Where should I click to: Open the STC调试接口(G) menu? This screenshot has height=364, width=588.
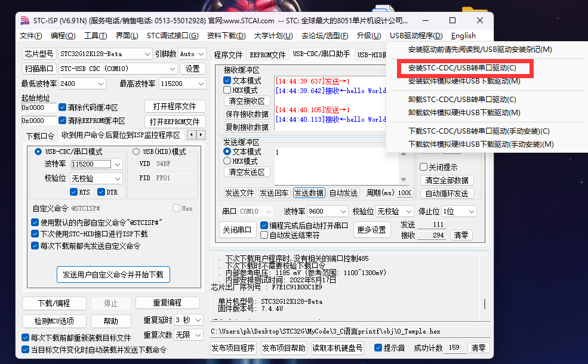(173, 36)
